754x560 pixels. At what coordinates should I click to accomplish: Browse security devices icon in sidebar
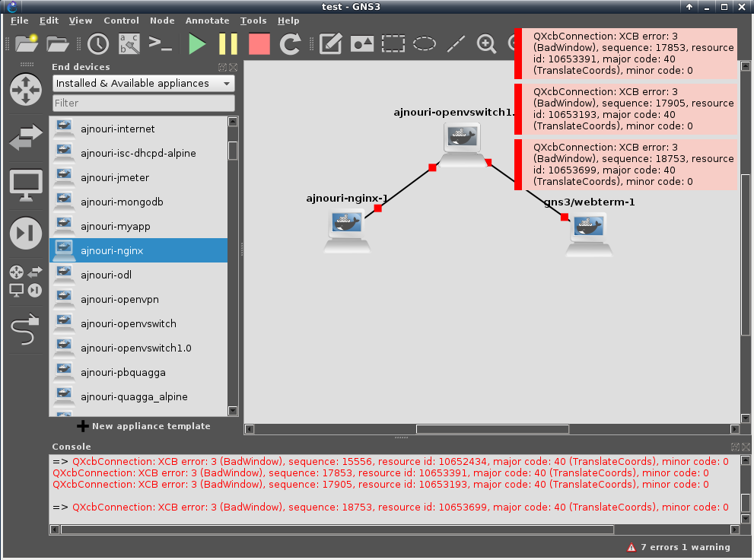pyautogui.click(x=26, y=233)
